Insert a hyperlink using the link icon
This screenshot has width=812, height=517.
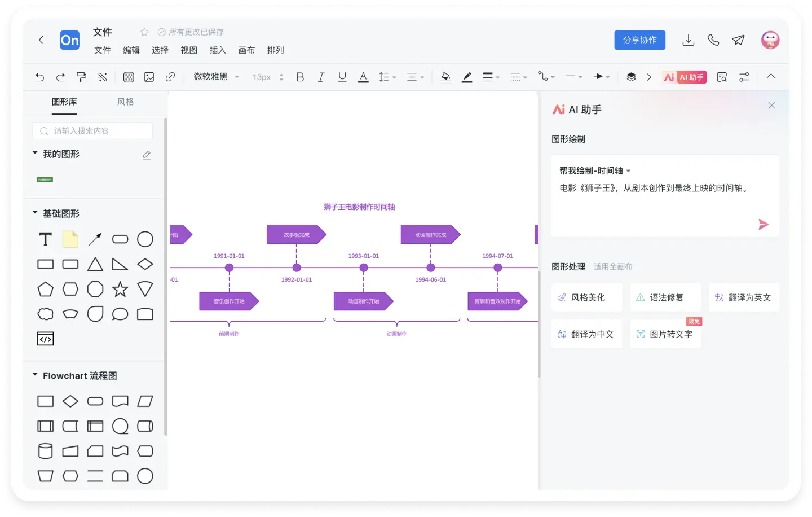tap(170, 77)
